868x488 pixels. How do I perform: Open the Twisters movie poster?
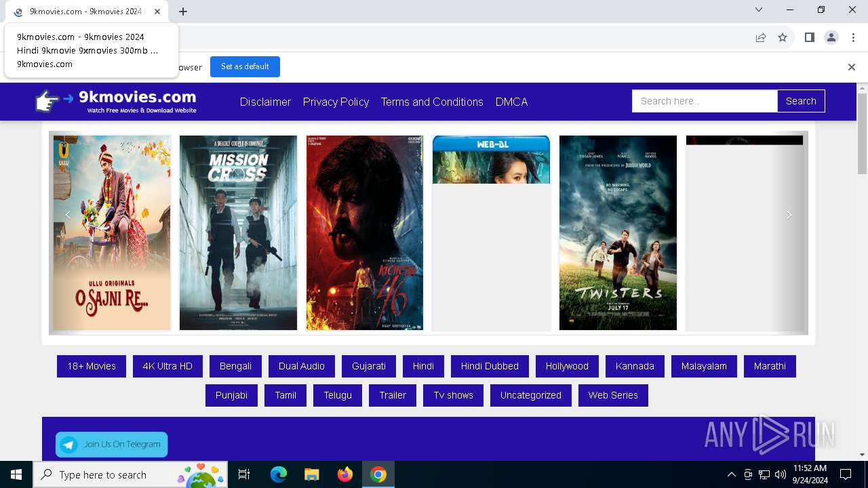click(x=618, y=232)
